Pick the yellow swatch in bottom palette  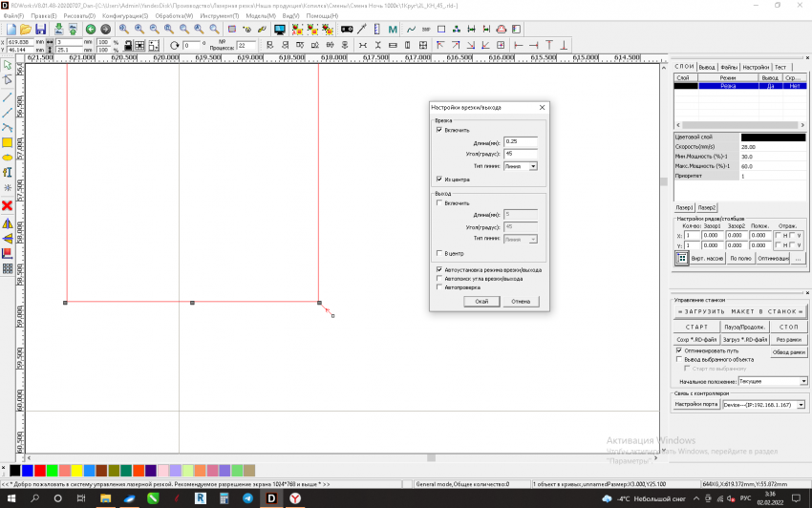pos(76,470)
